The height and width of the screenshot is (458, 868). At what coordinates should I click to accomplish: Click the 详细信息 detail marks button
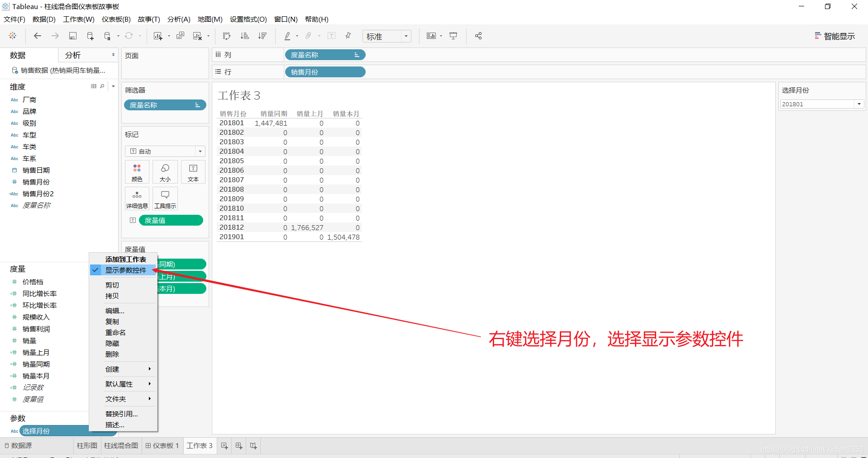[137, 199]
